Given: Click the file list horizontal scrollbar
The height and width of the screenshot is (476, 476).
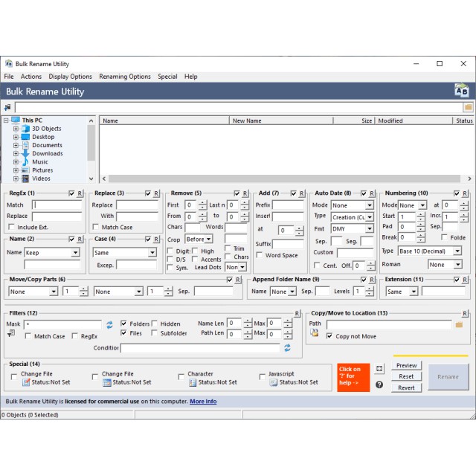Looking at the screenshot, I should pyautogui.click(x=283, y=178).
